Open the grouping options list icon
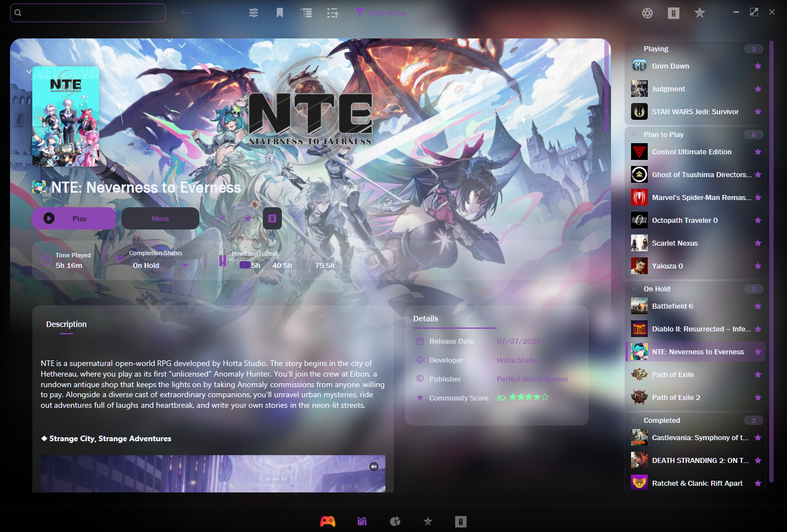Screen dimensions: 787x532 click(x=306, y=13)
